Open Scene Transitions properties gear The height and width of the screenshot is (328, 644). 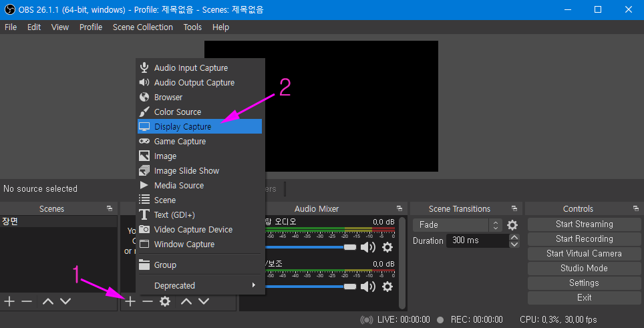coord(512,225)
